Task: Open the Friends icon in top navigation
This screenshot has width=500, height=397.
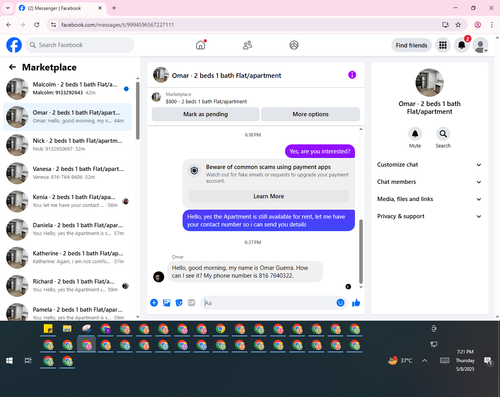Action: [247, 45]
